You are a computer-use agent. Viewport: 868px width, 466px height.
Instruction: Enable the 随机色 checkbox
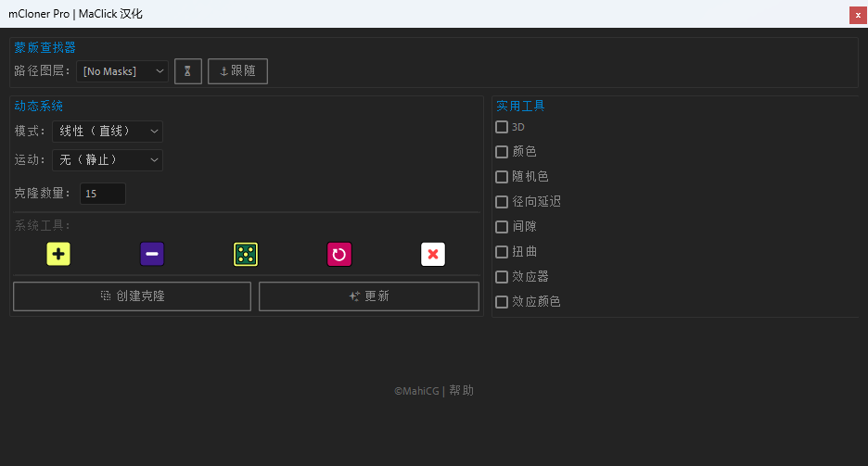[x=502, y=177]
